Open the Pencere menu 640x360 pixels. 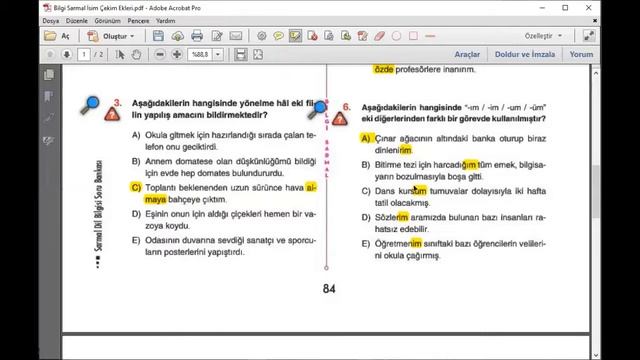click(x=138, y=21)
